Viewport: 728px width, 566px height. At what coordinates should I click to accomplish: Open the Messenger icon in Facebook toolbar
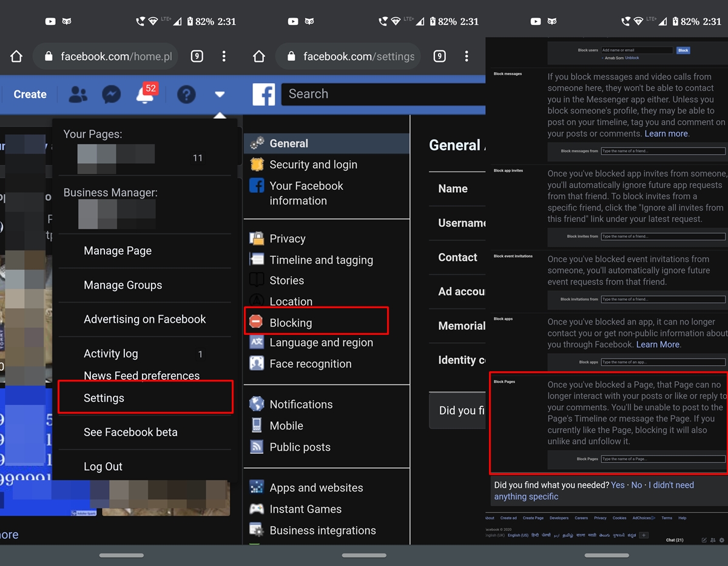(x=111, y=95)
